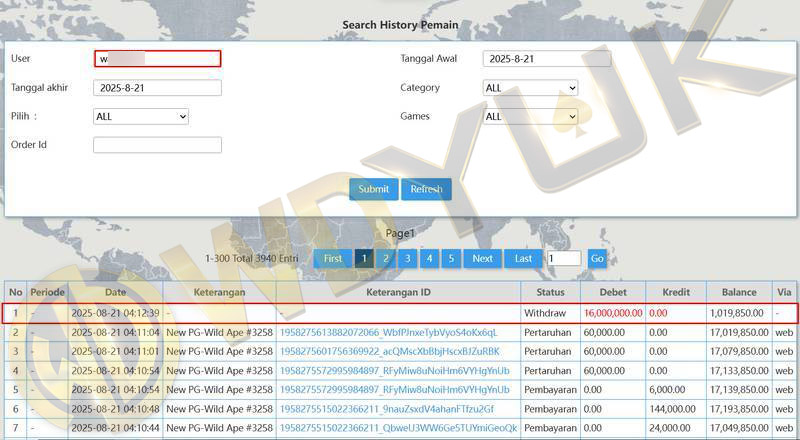Click the Order Id input field
800x440 pixels.
pos(157,144)
